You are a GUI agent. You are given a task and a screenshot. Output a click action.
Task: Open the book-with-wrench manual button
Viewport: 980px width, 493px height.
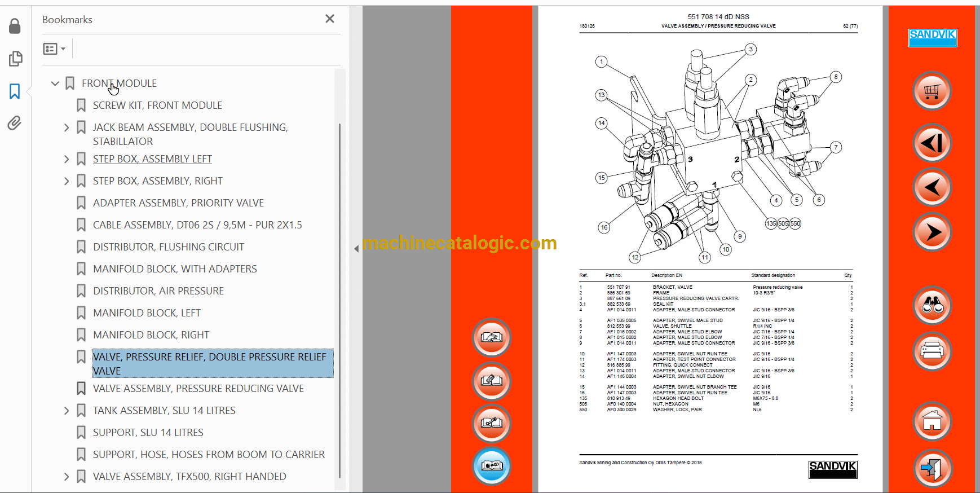(x=492, y=423)
